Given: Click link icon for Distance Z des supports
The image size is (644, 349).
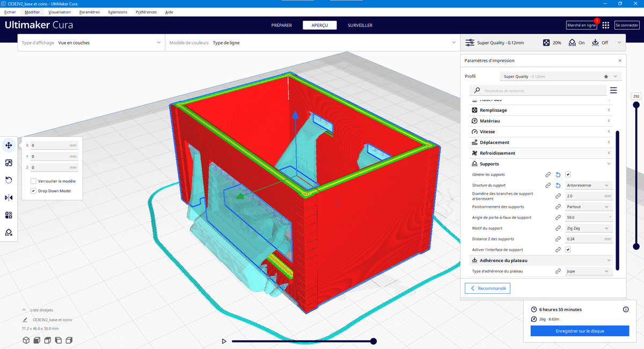Looking at the screenshot, I should (558, 239).
